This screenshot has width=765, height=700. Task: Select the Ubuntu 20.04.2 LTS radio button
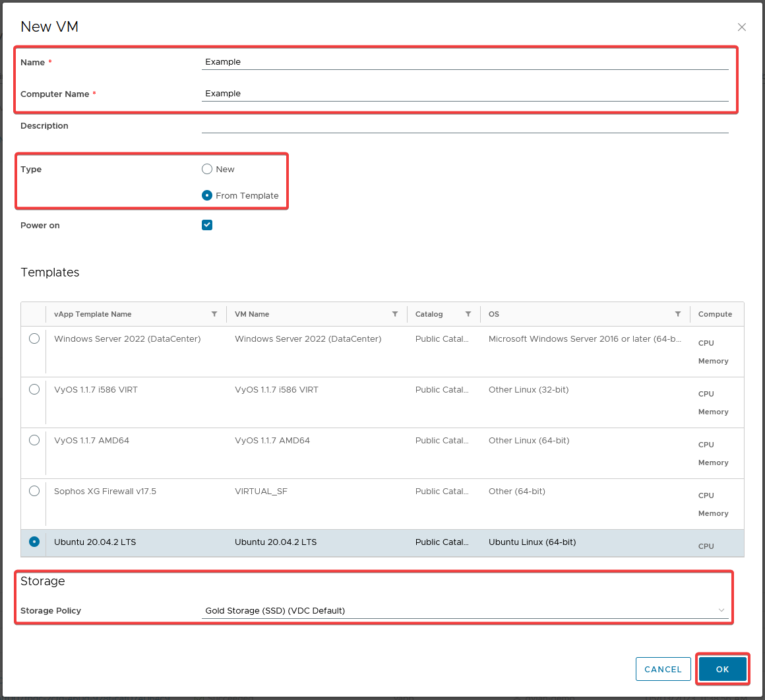click(x=34, y=542)
